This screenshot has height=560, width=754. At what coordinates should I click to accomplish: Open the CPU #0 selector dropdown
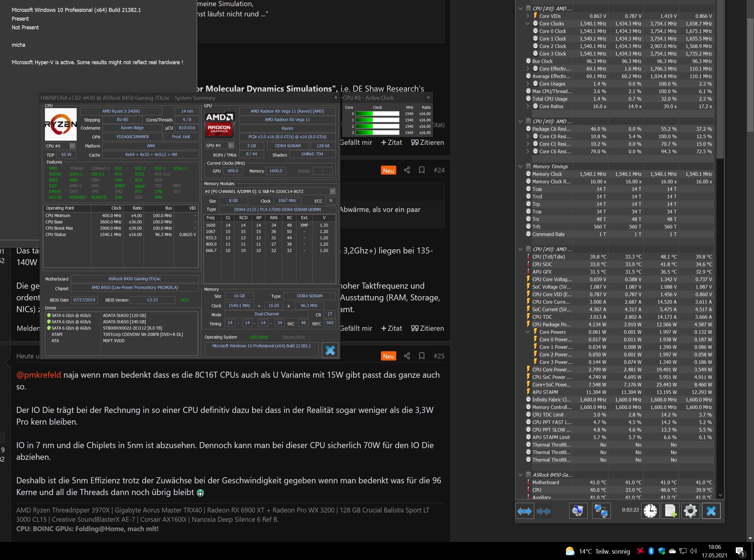[72, 146]
